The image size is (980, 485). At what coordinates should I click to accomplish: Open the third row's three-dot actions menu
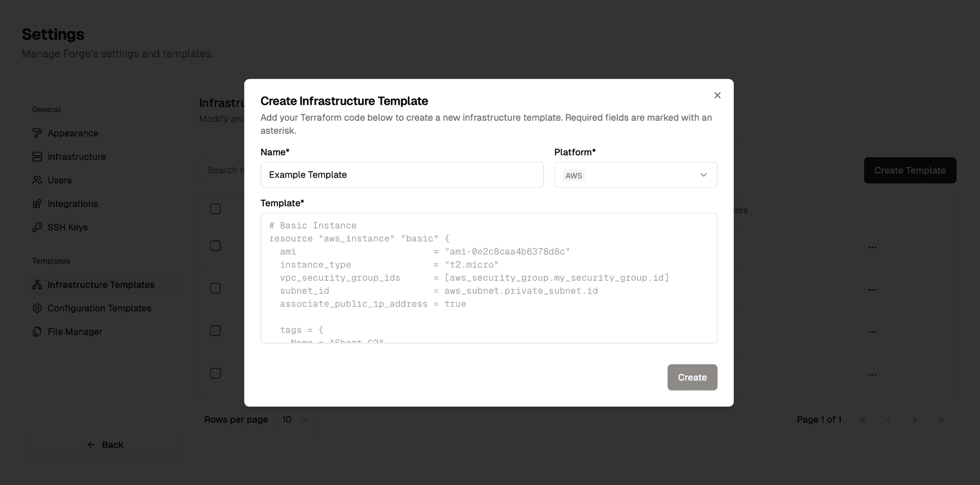[x=872, y=332]
